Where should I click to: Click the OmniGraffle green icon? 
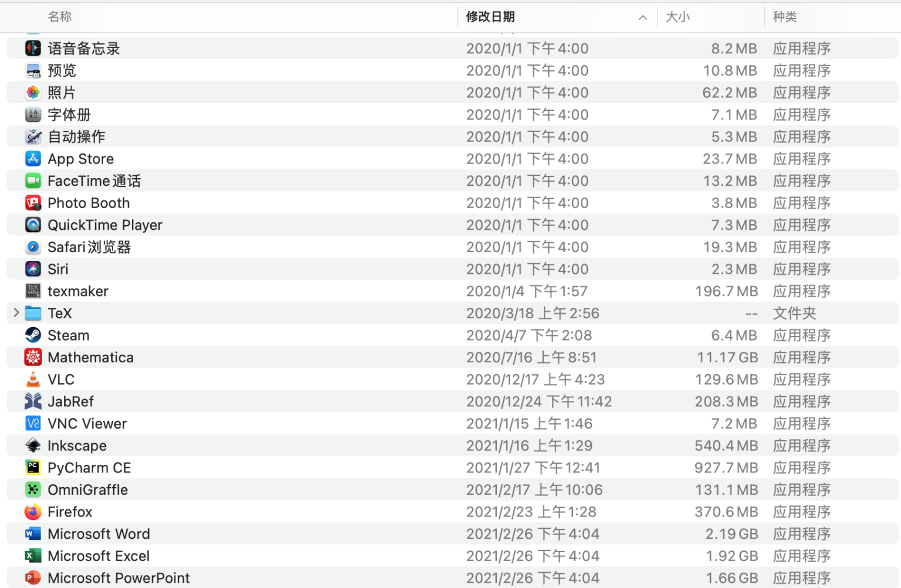coord(33,490)
